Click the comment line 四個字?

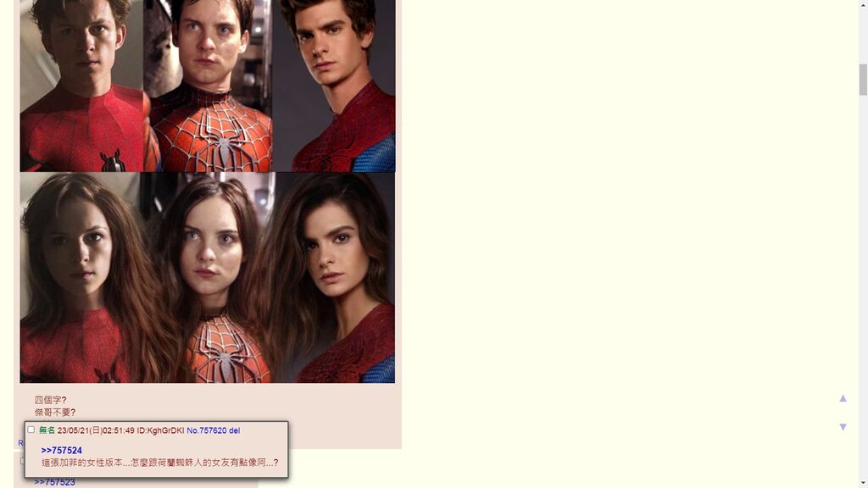pos(50,400)
